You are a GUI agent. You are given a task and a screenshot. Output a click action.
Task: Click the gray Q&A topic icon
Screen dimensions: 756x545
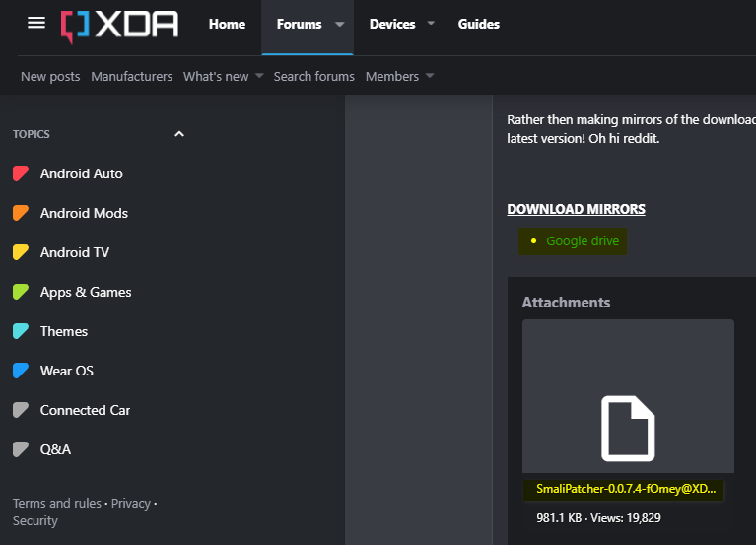tap(21, 449)
